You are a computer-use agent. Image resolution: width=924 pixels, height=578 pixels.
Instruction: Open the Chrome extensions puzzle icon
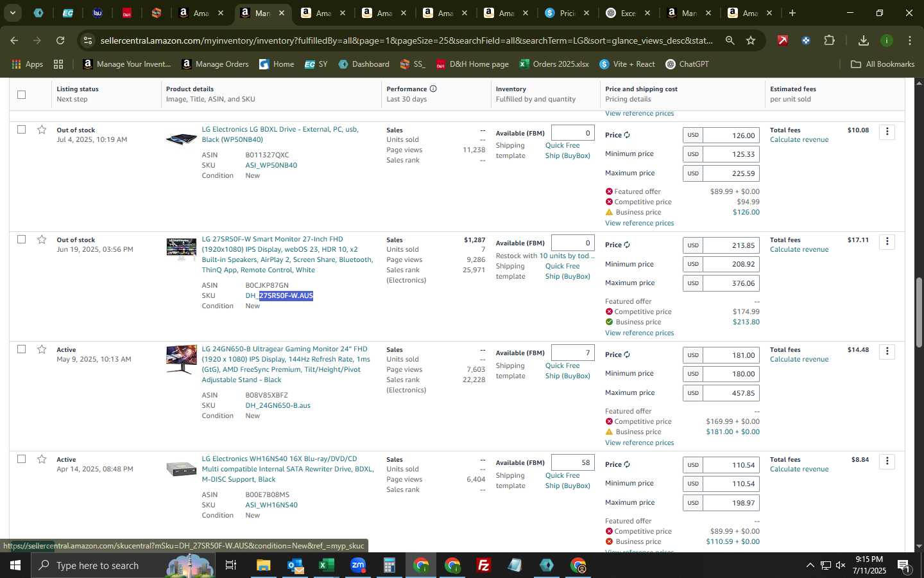pyautogui.click(x=829, y=40)
